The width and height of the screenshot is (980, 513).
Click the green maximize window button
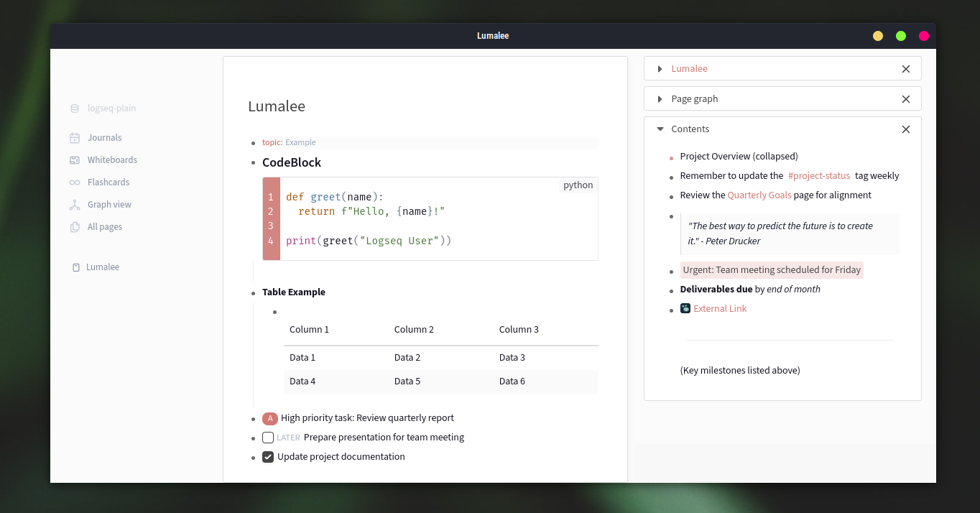[901, 36]
